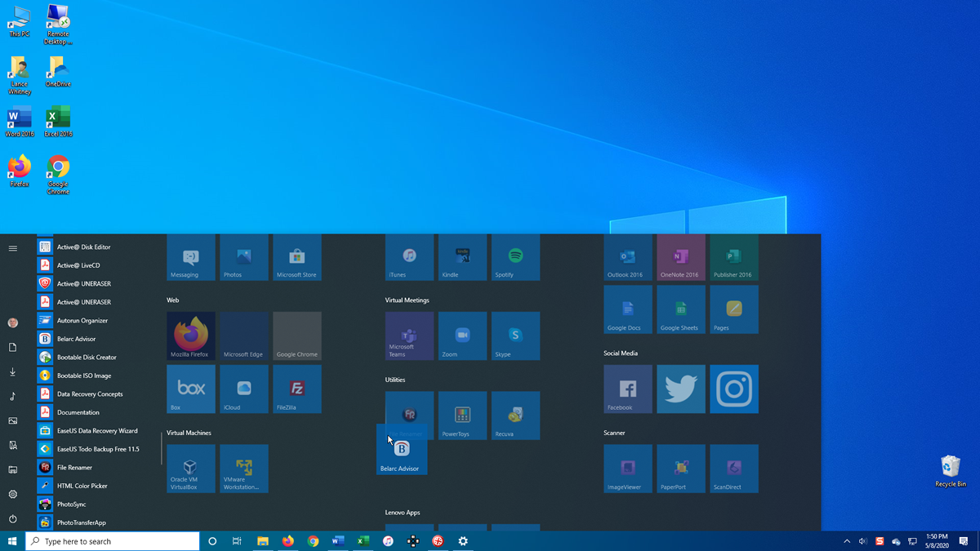The height and width of the screenshot is (551, 980).
Task: Launch the Pages tile
Action: pos(734,309)
